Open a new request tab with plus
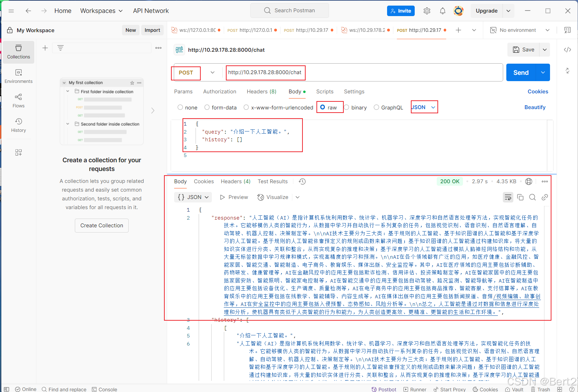Screen dimensions: 578x392 (x=458, y=30)
